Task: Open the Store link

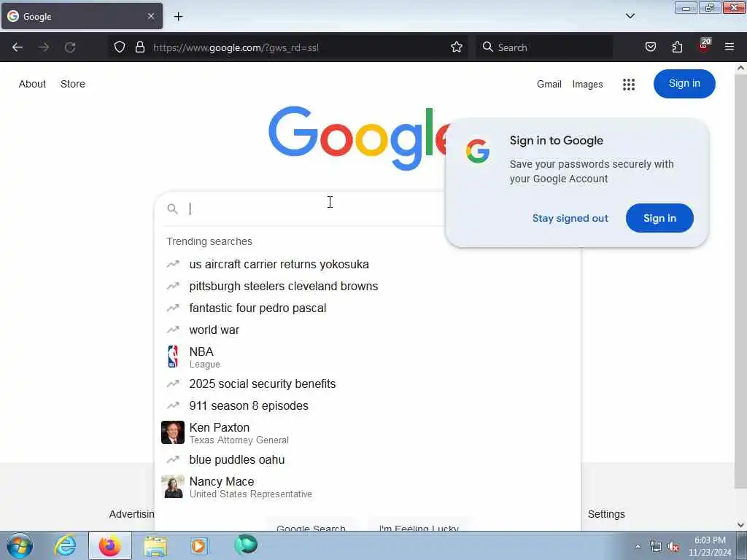Action: pos(73,84)
